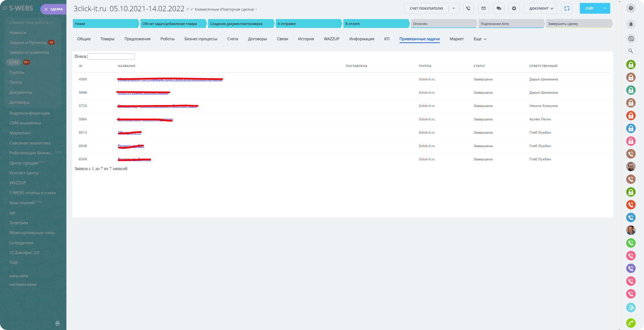
Task: Click the Поиск search input field
Action: (x=111, y=56)
